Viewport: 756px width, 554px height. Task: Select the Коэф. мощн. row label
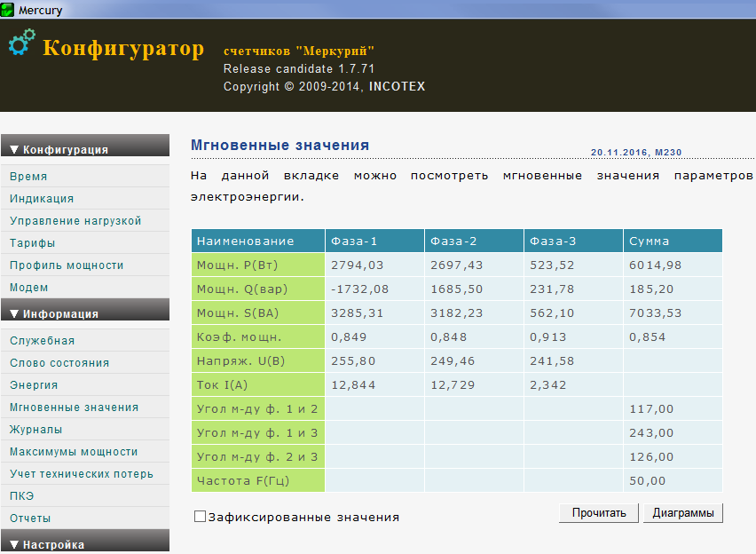[x=258, y=336]
